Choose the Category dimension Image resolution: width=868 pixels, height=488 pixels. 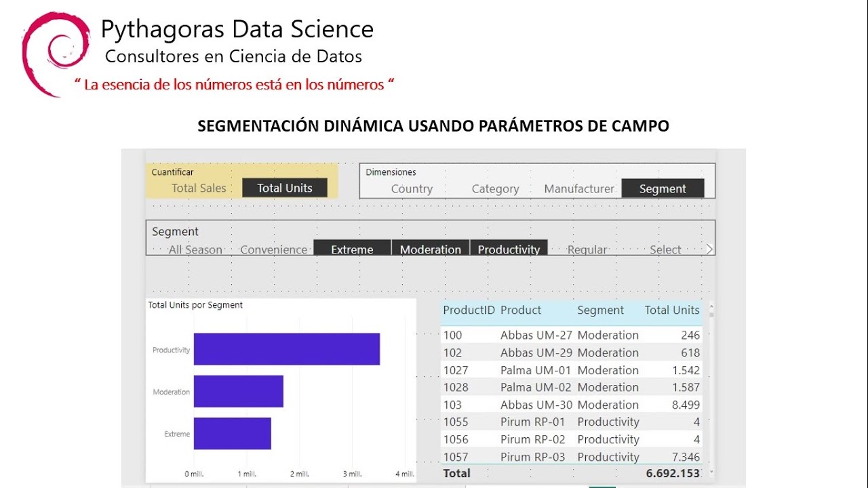(495, 189)
